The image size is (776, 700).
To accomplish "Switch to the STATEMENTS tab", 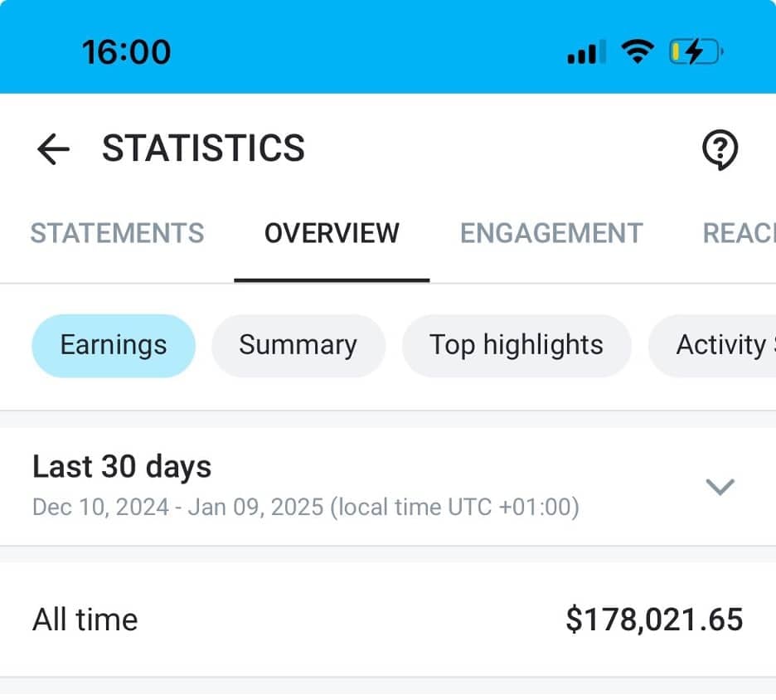I will (x=117, y=233).
